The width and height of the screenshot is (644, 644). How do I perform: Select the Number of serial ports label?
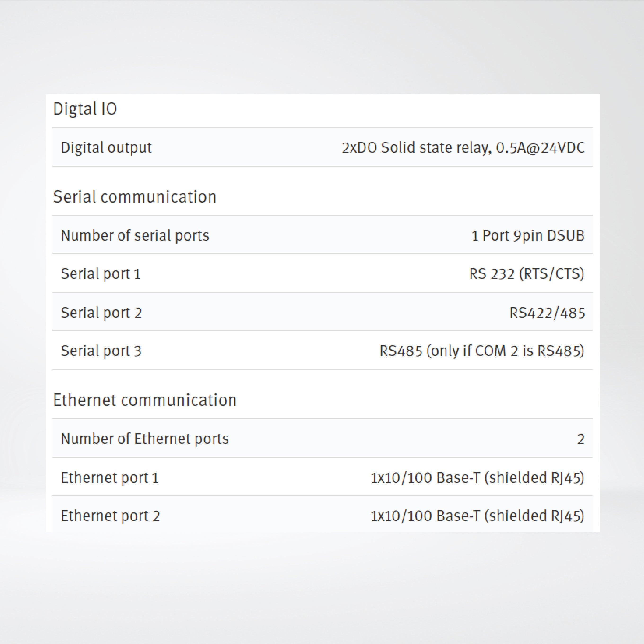[x=135, y=236]
